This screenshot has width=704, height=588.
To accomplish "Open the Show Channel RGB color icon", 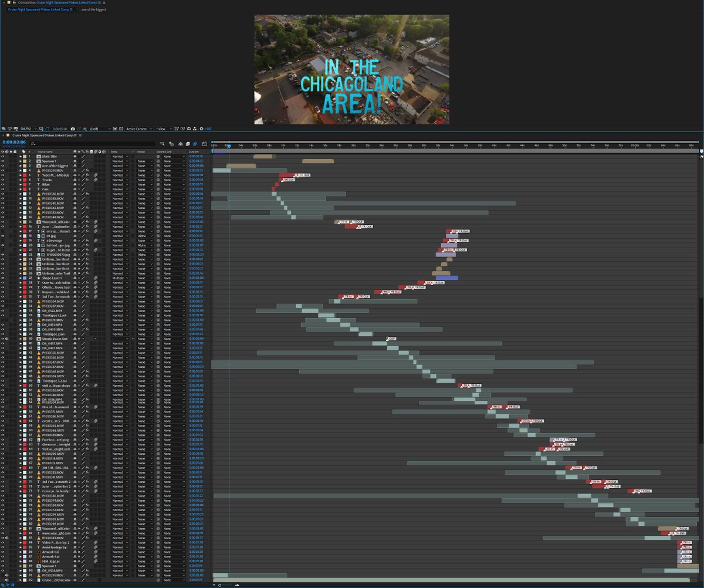I will pos(85,129).
